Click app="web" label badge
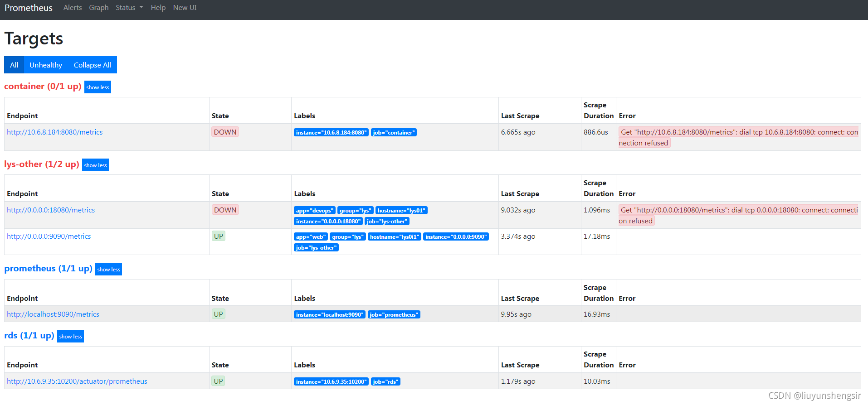 click(311, 237)
